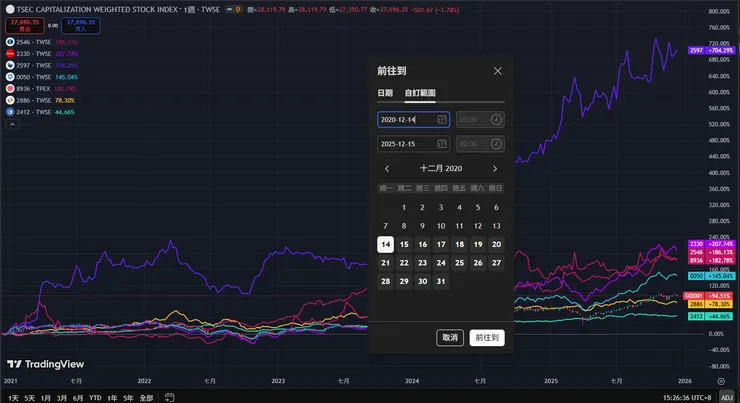Click the 2330 +207.74% price label
This screenshot has height=403, width=740.
tap(711, 244)
